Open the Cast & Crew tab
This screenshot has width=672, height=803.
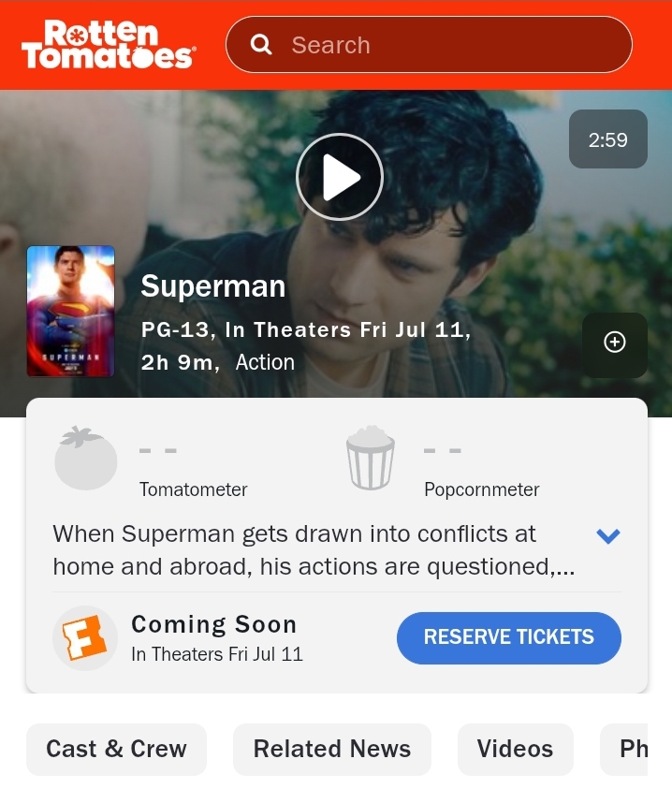116,750
